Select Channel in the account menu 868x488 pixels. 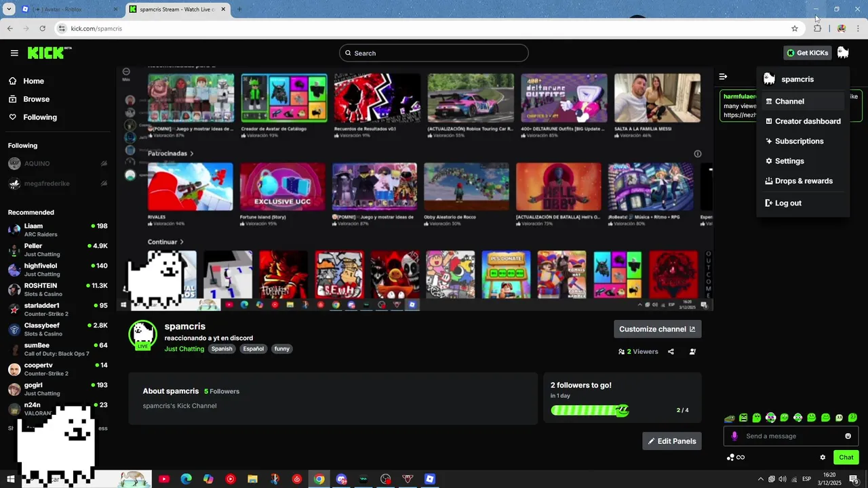803,101
